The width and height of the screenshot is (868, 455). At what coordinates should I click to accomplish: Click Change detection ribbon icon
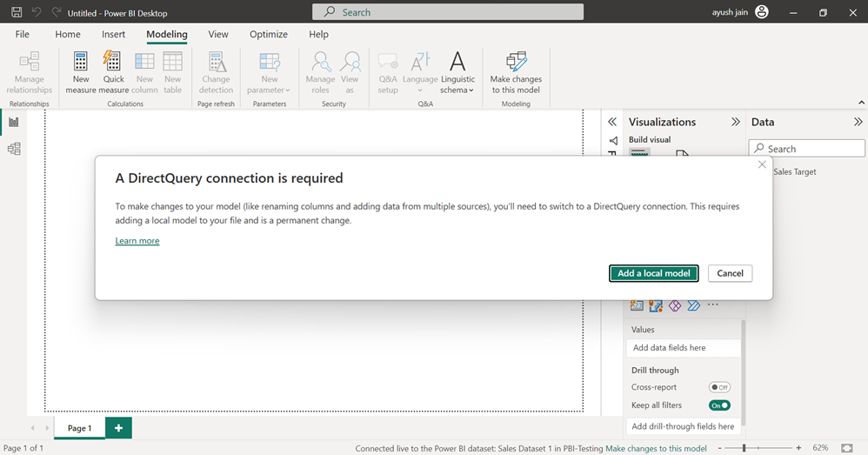[216, 73]
